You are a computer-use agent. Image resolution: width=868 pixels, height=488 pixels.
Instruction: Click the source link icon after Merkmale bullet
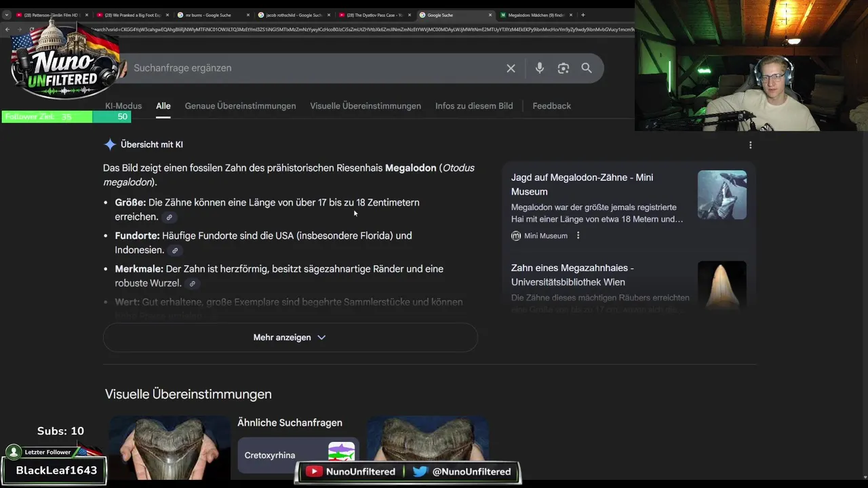coord(193,284)
